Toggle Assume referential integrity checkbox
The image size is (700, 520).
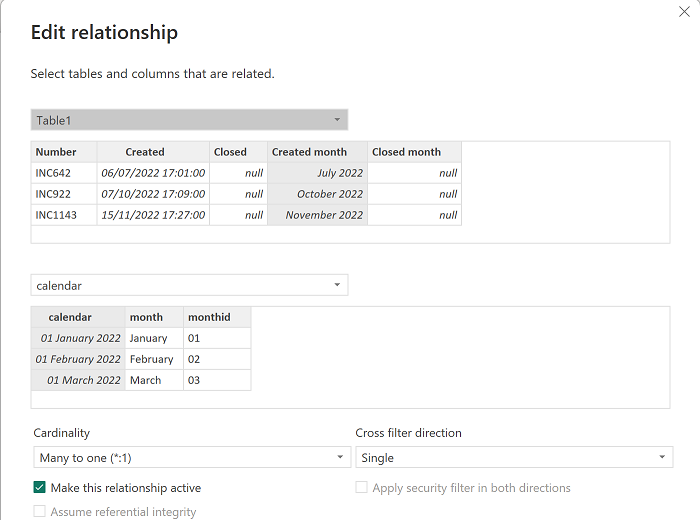click(x=40, y=512)
